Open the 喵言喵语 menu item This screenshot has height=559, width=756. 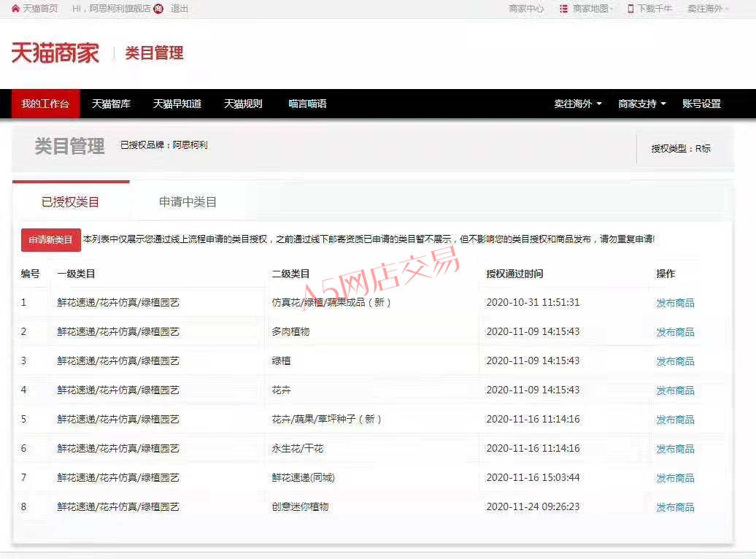(x=308, y=104)
